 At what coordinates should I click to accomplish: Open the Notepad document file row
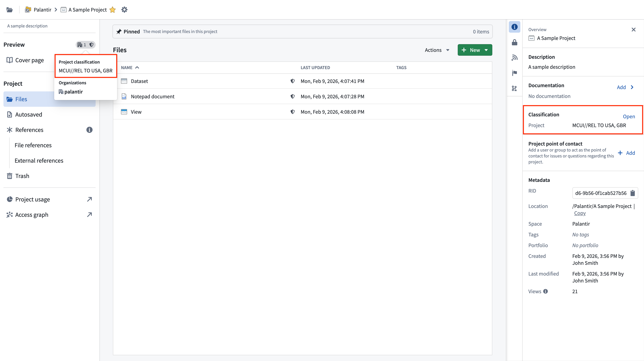[152, 97]
